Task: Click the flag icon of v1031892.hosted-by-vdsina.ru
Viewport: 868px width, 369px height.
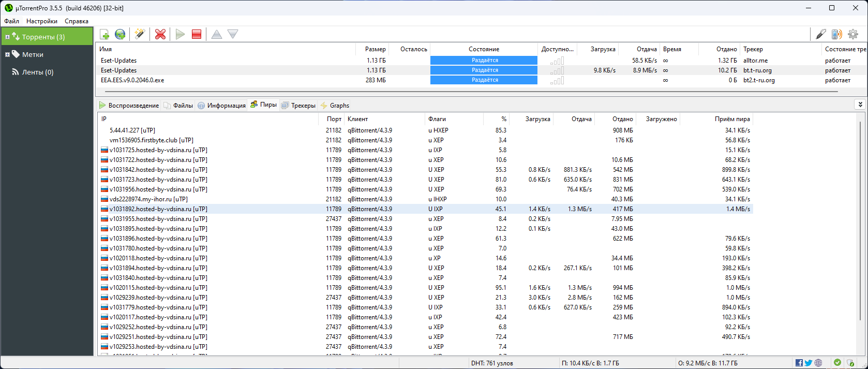Action: tap(104, 209)
